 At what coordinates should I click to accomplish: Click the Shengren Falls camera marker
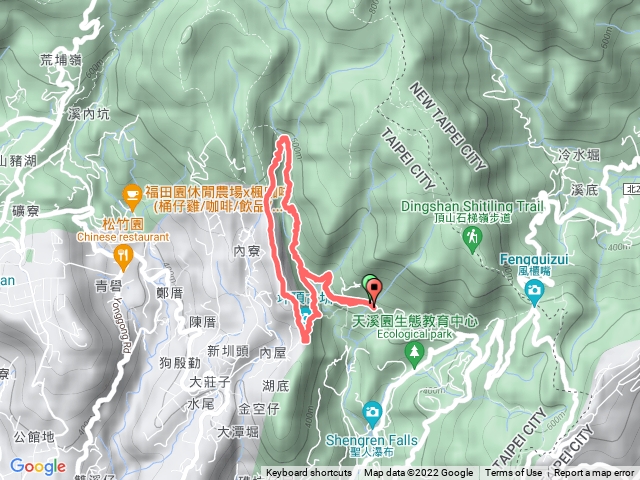(372, 413)
